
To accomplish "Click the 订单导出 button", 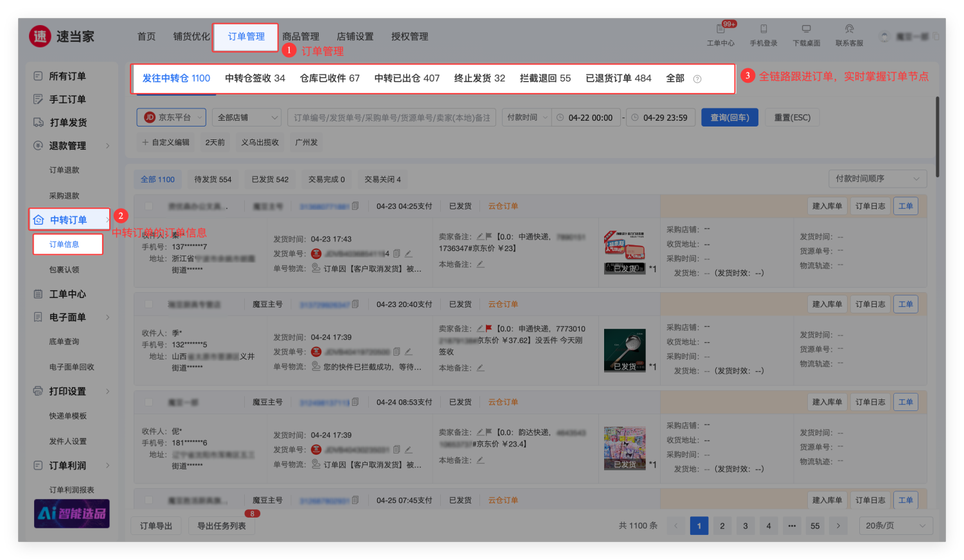I will [156, 526].
